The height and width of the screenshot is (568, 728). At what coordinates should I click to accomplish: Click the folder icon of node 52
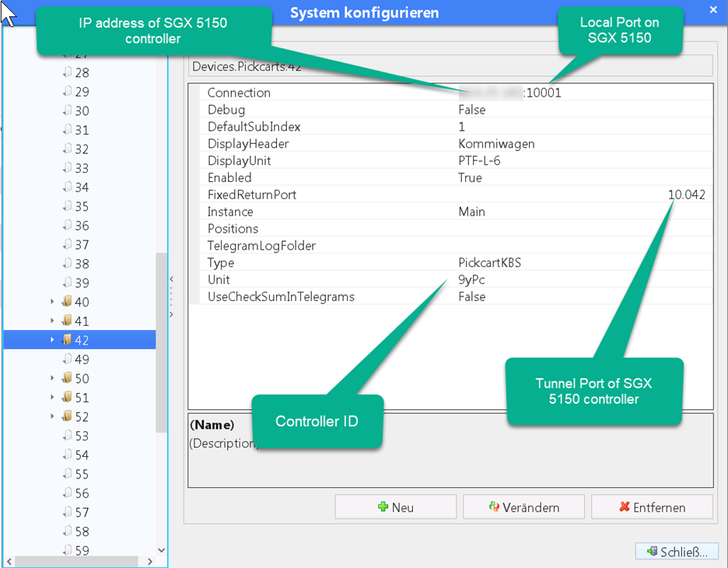pos(67,415)
